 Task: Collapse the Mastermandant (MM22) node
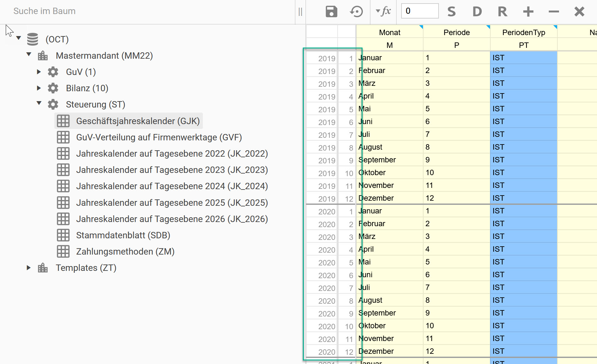tap(29, 54)
